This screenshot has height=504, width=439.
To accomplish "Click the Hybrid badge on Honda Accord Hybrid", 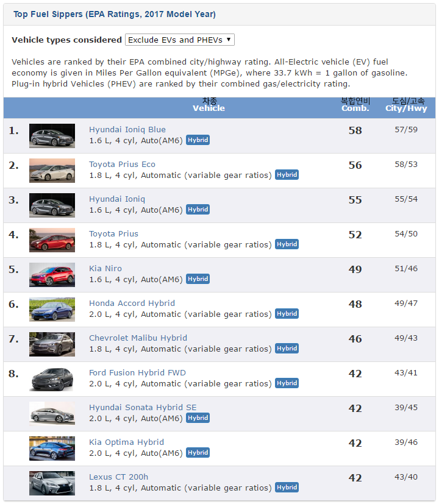I will coord(287,314).
